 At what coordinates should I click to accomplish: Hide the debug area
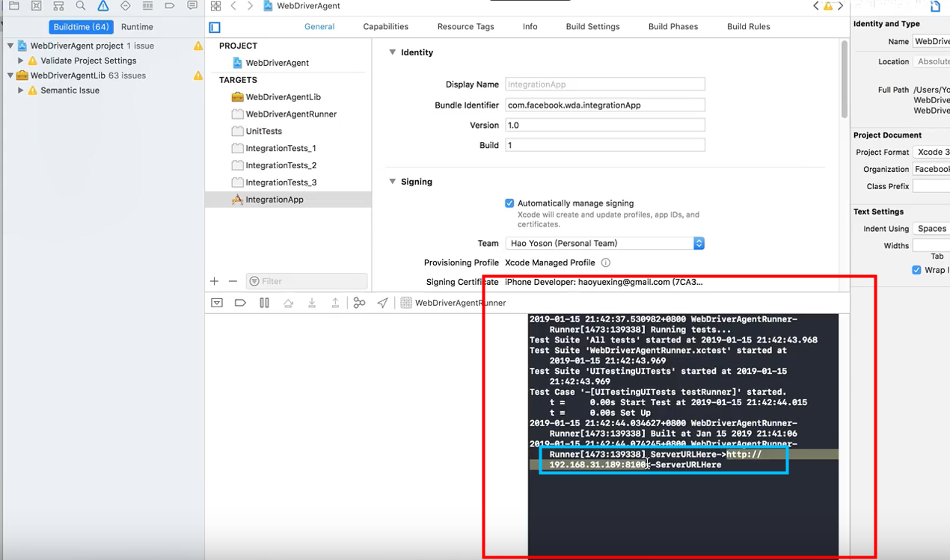coord(217,303)
